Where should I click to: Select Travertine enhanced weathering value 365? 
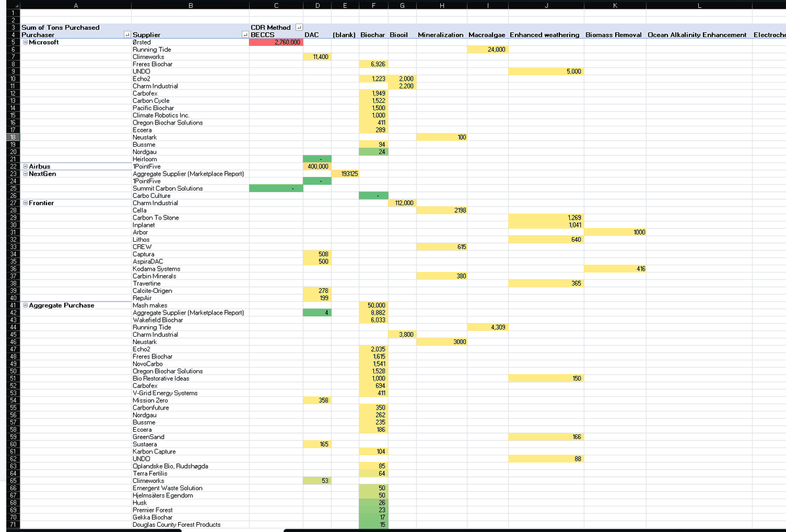545,283
